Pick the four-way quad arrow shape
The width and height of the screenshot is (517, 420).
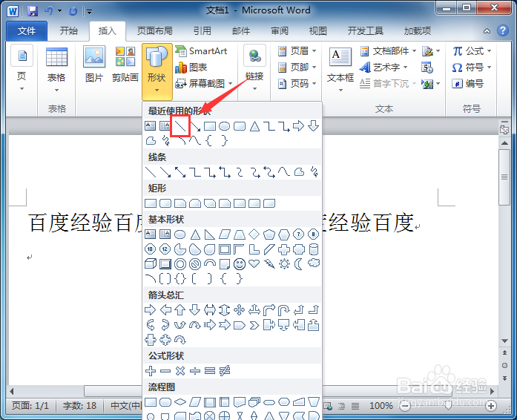pos(239,309)
